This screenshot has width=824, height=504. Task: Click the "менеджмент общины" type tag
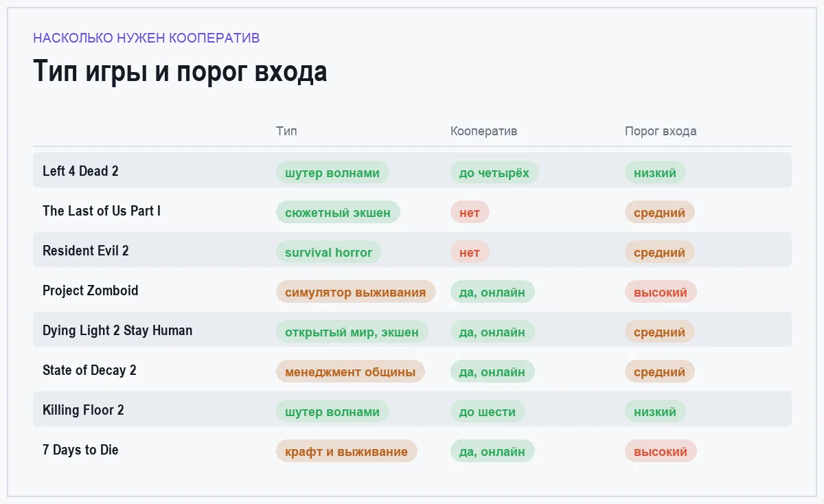(x=350, y=372)
